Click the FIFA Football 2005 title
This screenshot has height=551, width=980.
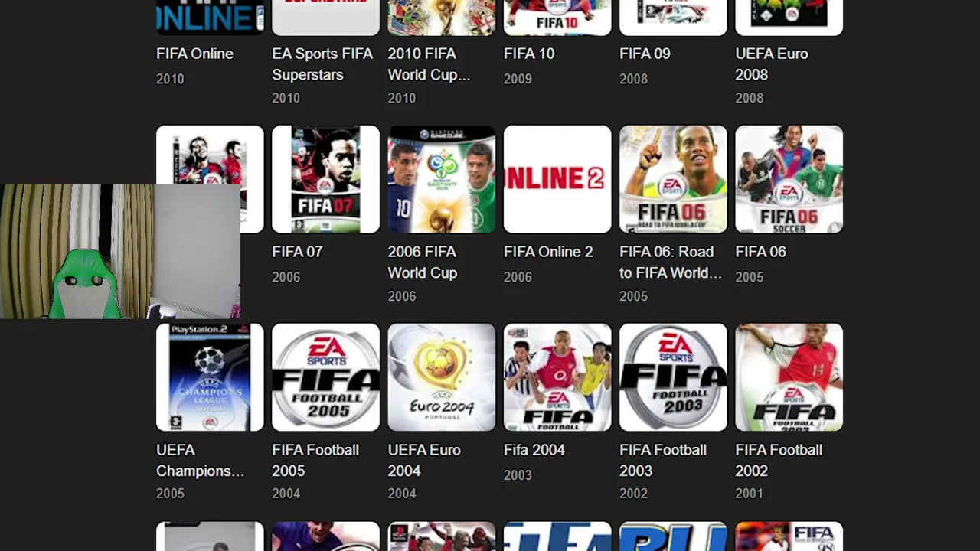coord(315,461)
